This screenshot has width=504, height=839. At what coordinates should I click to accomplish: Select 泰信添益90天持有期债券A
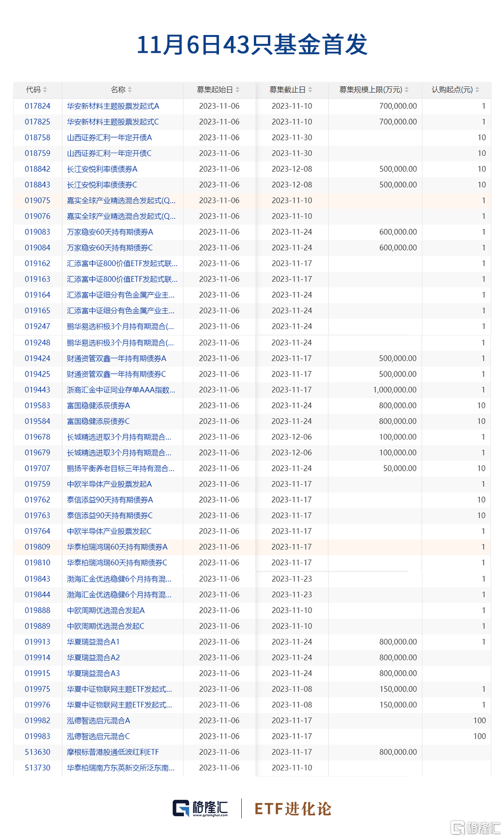(110, 500)
